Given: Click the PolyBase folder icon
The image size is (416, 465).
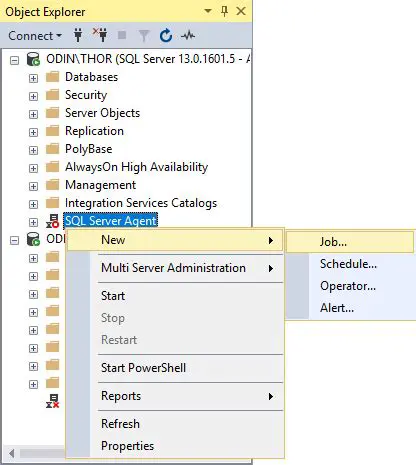Looking at the screenshot, I should (x=52, y=149).
